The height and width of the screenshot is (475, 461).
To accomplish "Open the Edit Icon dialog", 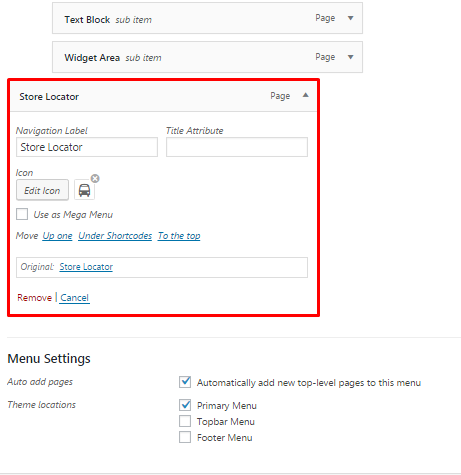I will pyautogui.click(x=42, y=190).
